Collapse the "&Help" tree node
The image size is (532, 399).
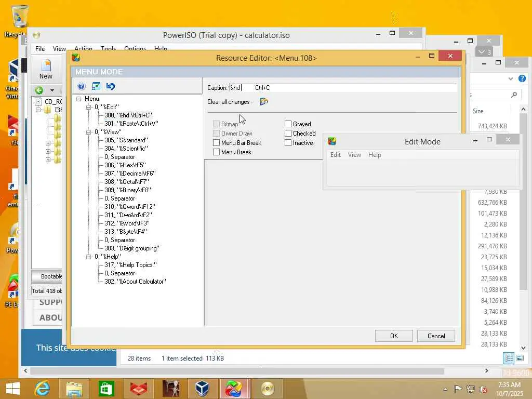pyautogui.click(x=88, y=257)
